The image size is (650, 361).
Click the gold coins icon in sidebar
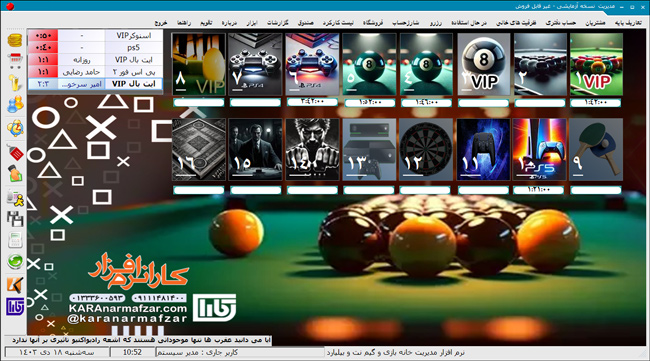point(15,41)
